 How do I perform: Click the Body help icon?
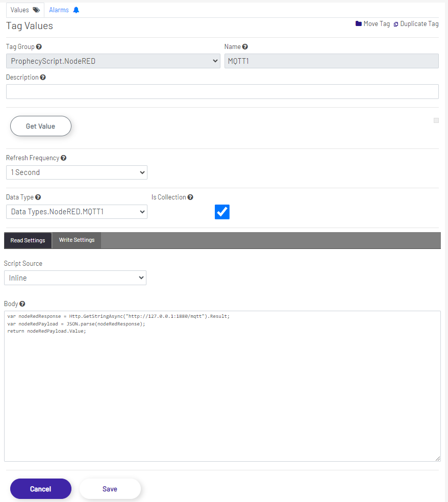click(x=21, y=304)
